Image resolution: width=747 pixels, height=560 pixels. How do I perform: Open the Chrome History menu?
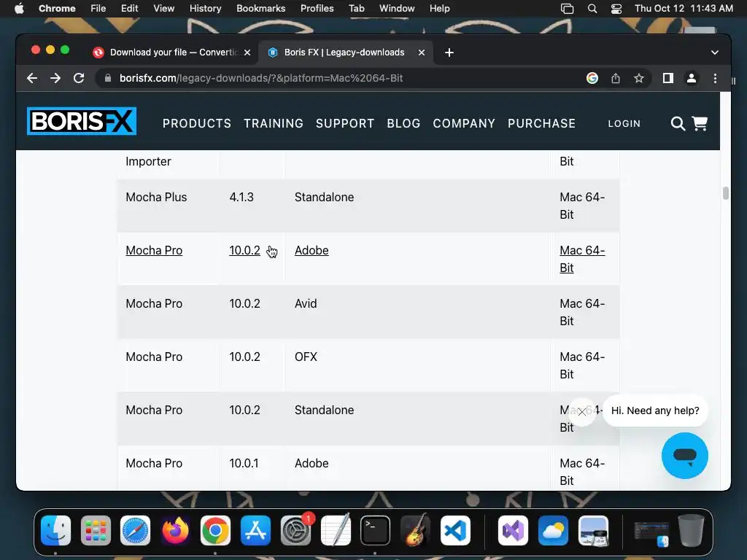(x=205, y=9)
